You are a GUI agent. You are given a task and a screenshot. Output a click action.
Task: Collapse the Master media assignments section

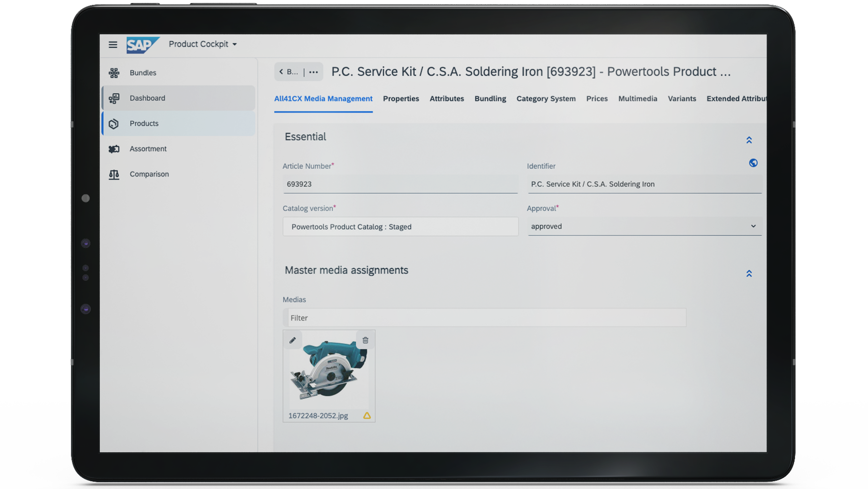[749, 273]
